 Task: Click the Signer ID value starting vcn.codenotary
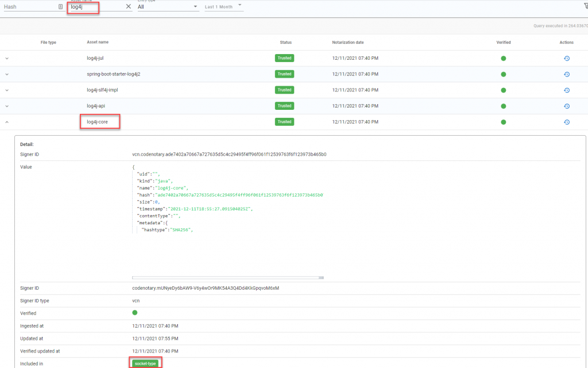pos(229,154)
